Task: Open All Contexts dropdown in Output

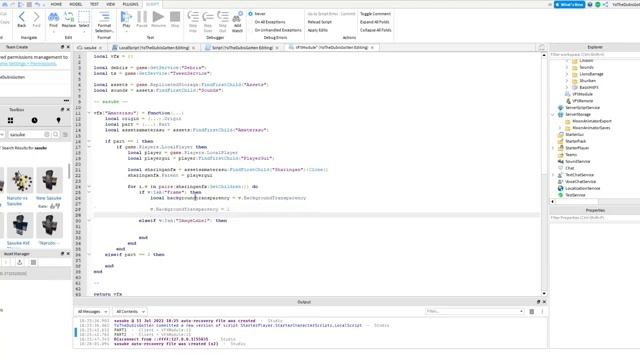Action: 130,312
